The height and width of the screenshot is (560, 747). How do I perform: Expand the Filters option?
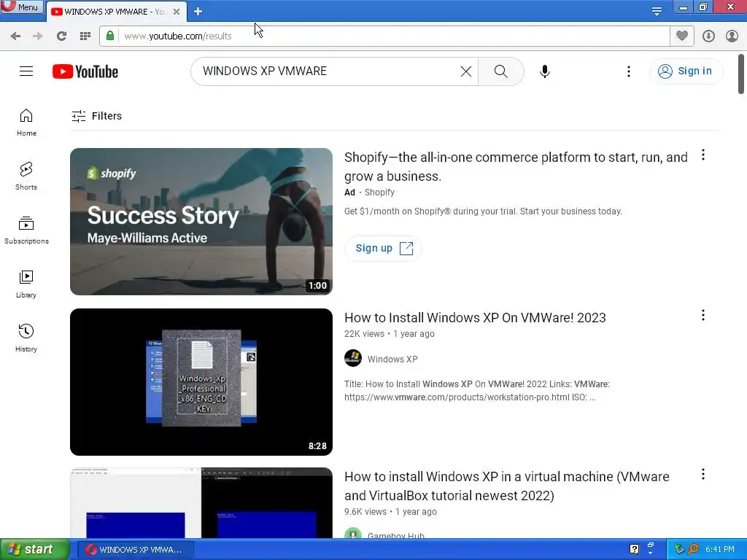pyautogui.click(x=97, y=116)
